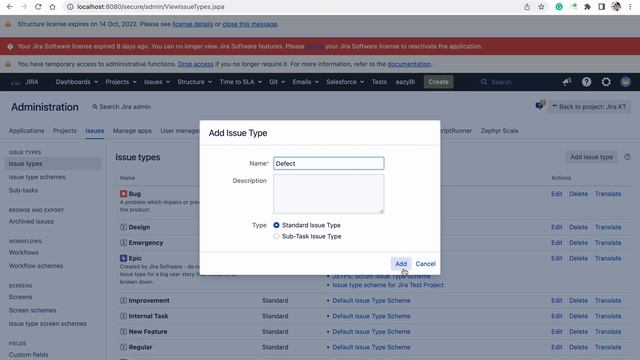
Task: Click the browser address bar URL
Action: pyautogui.click(x=151, y=7)
